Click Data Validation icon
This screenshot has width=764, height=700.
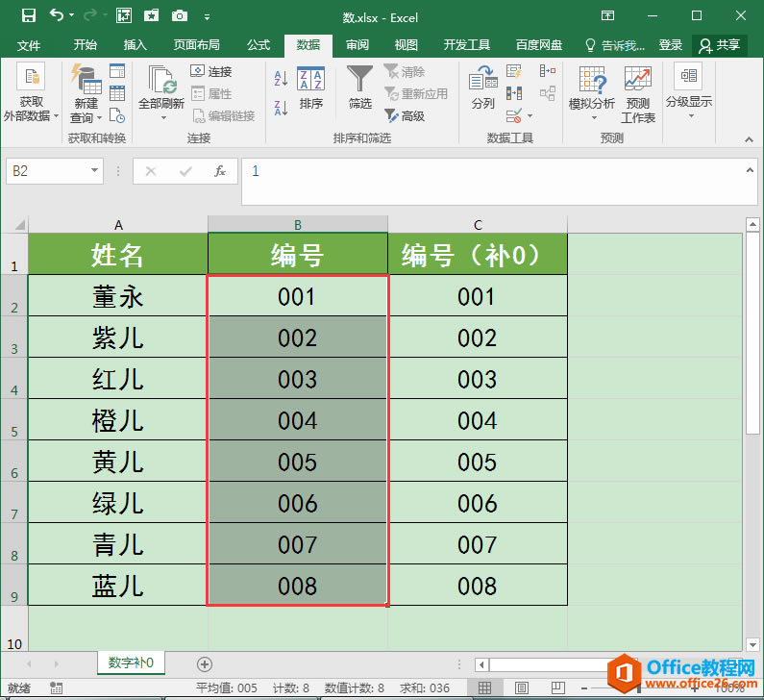(513, 116)
